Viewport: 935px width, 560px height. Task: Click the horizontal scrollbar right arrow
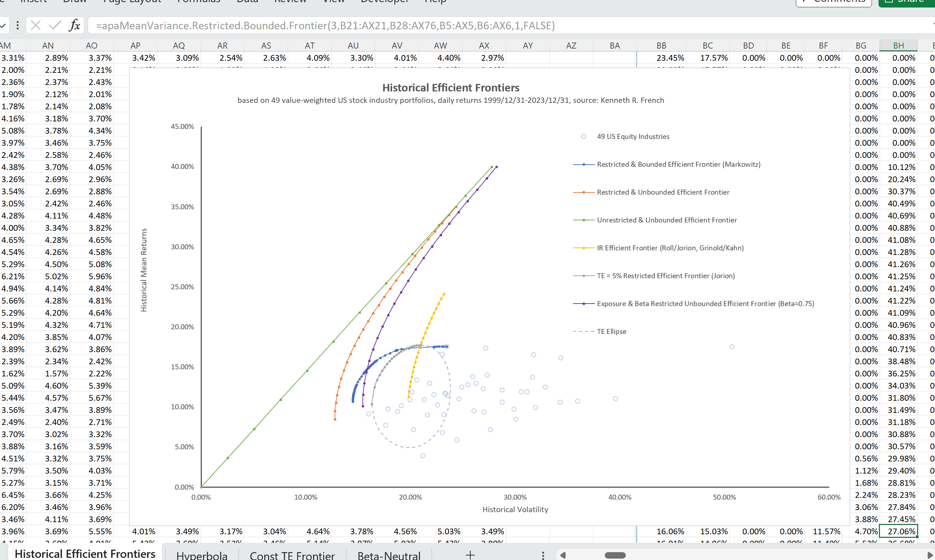(x=930, y=555)
